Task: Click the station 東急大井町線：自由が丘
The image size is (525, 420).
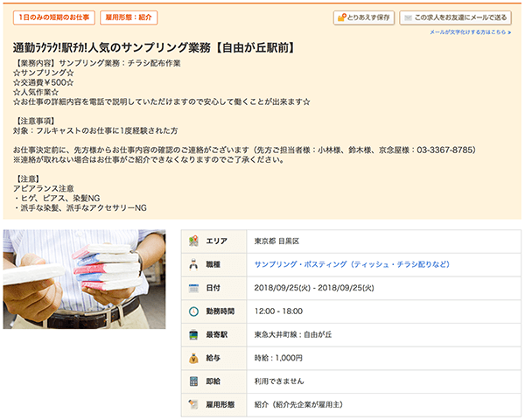Action: click(x=293, y=334)
